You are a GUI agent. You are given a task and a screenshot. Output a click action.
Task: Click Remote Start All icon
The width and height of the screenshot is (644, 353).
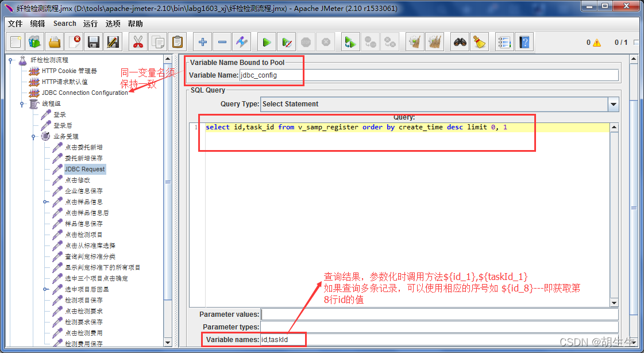click(350, 42)
